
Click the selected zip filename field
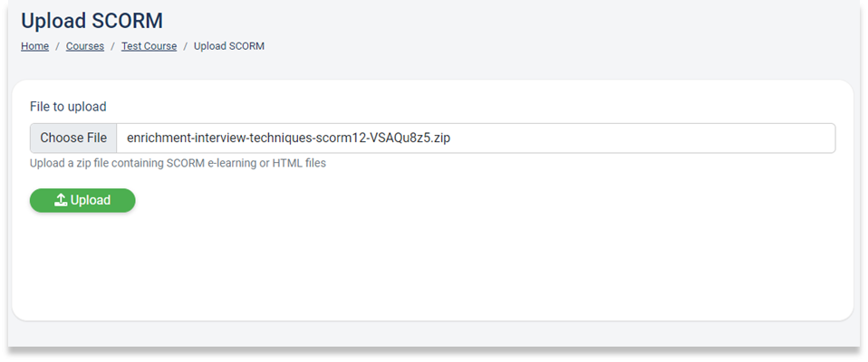click(x=476, y=138)
